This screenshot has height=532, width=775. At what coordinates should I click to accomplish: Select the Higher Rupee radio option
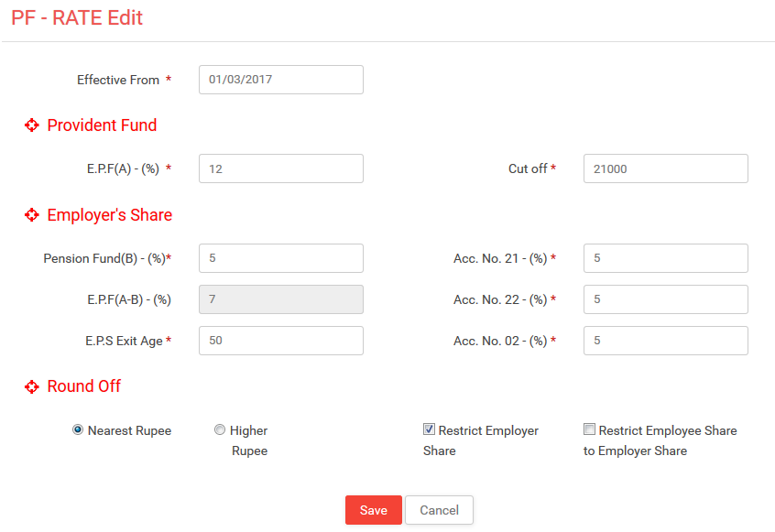click(x=220, y=429)
